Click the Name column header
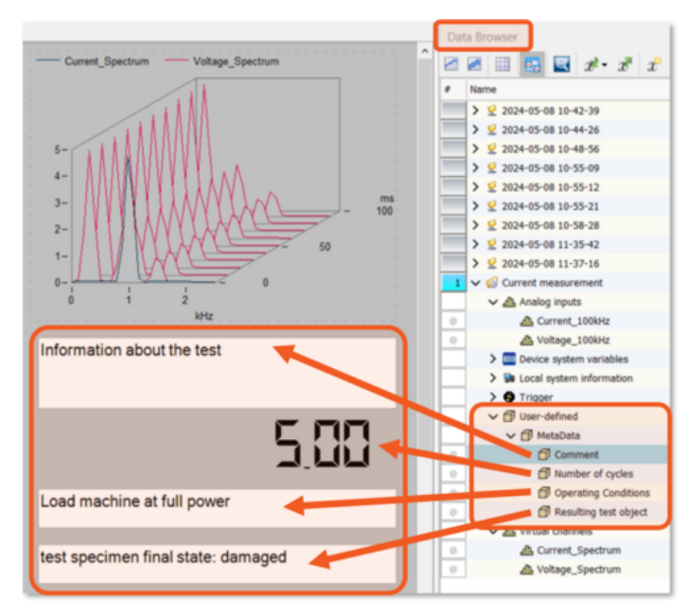686x616 pixels. click(x=483, y=89)
